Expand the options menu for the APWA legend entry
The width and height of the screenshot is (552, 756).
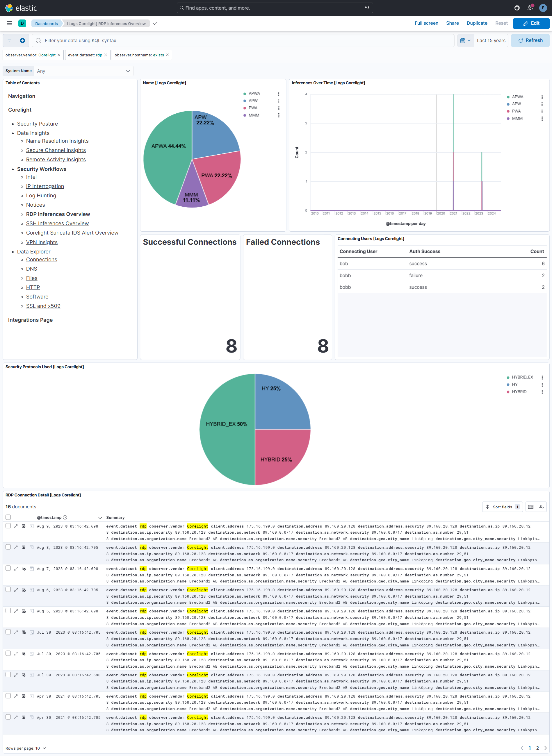pyautogui.click(x=279, y=94)
